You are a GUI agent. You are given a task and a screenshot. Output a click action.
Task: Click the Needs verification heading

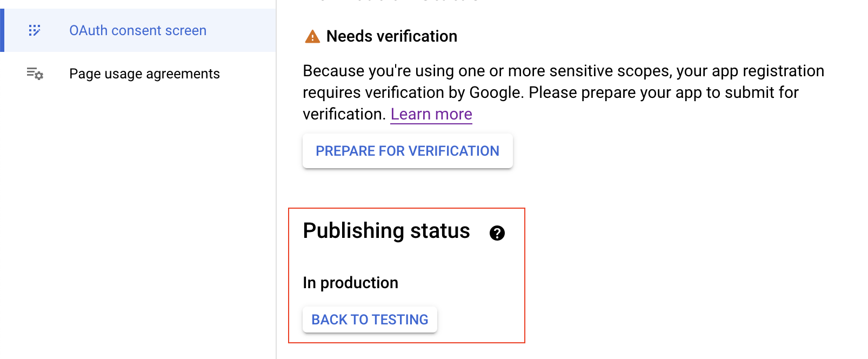(x=391, y=36)
